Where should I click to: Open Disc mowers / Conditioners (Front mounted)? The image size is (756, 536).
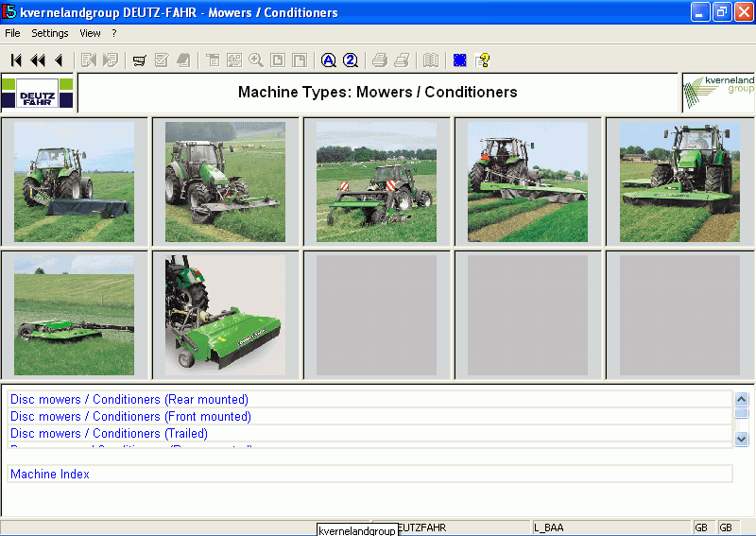[x=130, y=417]
